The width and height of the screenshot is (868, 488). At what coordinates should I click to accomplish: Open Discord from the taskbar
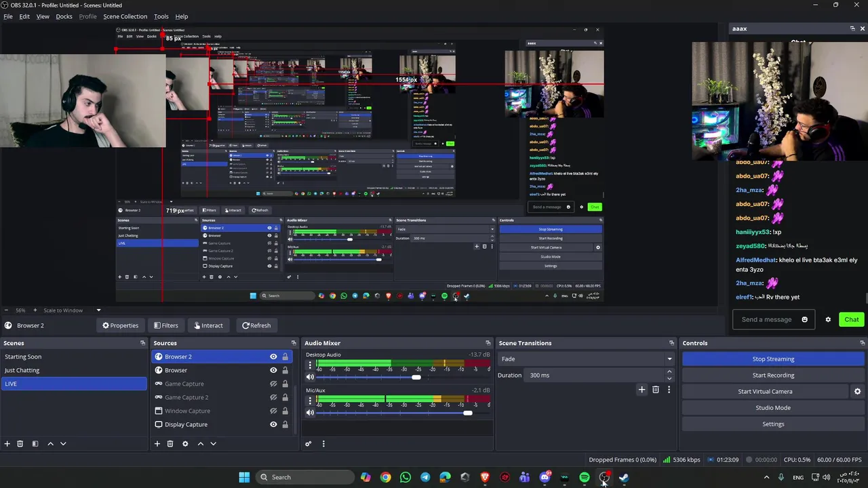(x=545, y=477)
